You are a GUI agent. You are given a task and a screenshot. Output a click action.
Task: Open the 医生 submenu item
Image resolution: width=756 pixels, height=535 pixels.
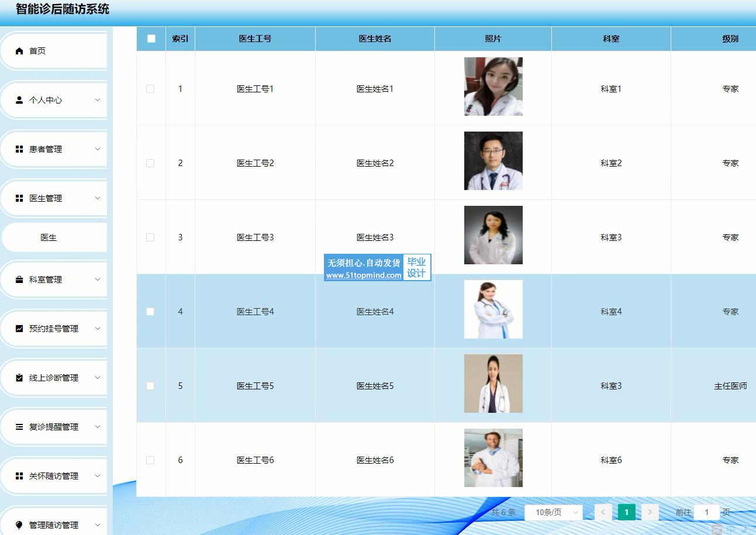tap(49, 237)
